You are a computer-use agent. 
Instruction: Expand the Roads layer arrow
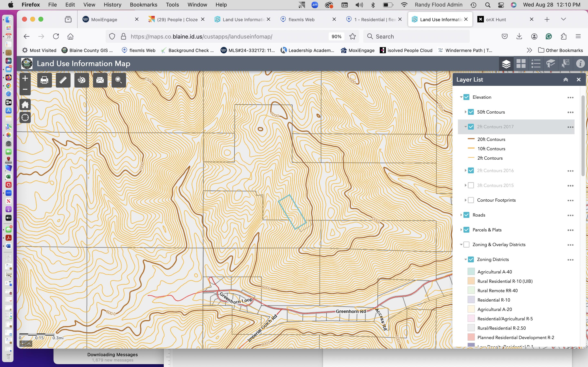[461, 215]
